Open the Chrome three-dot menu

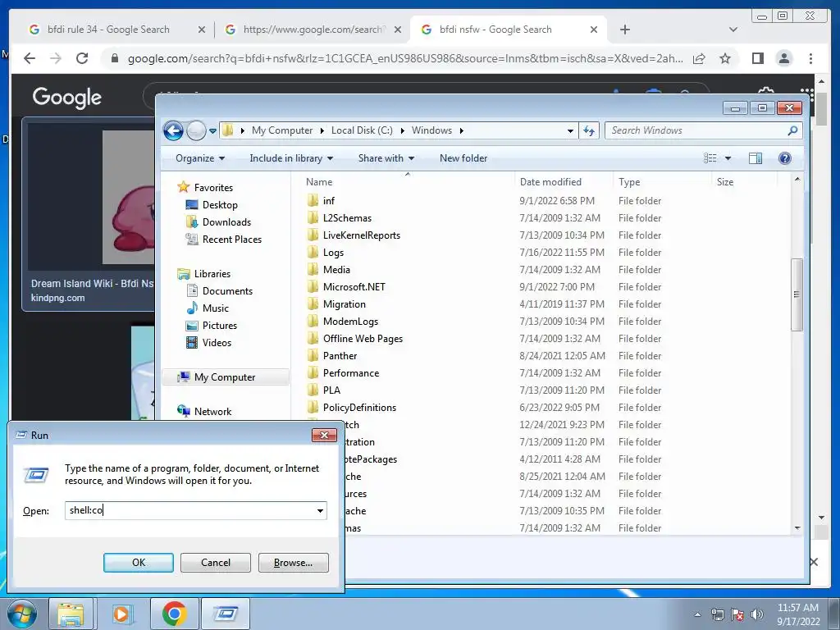click(x=810, y=58)
